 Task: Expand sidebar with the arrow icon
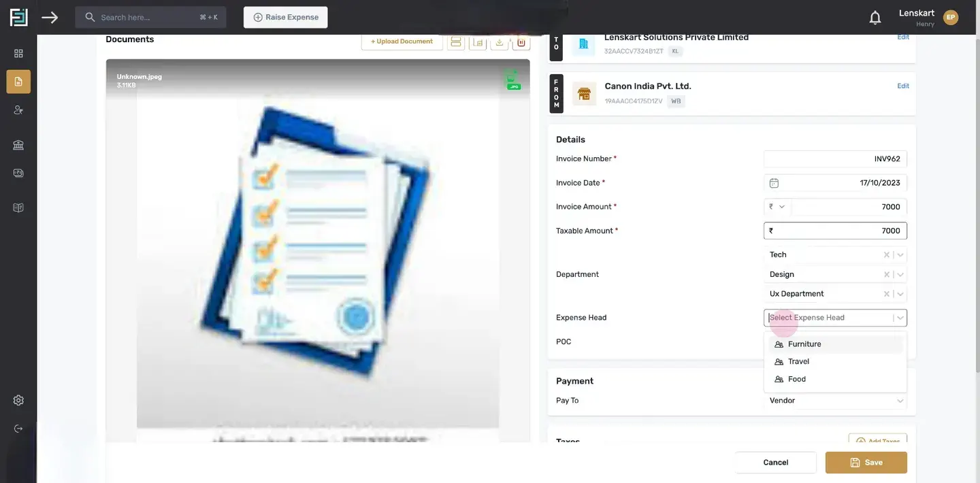point(50,17)
